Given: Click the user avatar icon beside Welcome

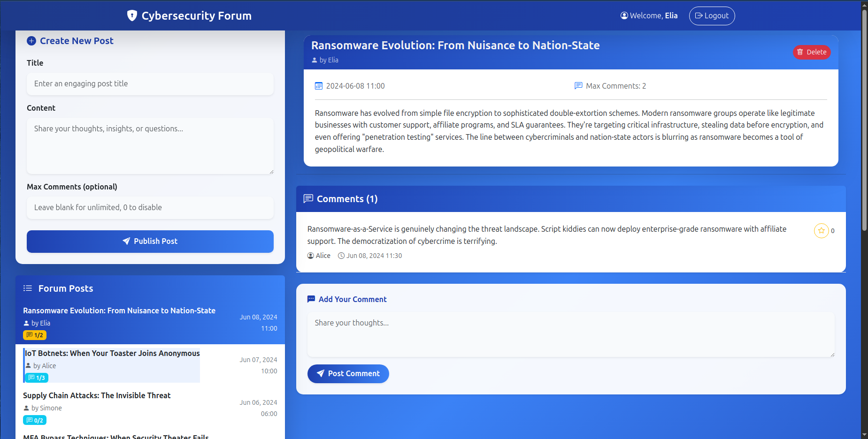Looking at the screenshot, I should click(624, 15).
